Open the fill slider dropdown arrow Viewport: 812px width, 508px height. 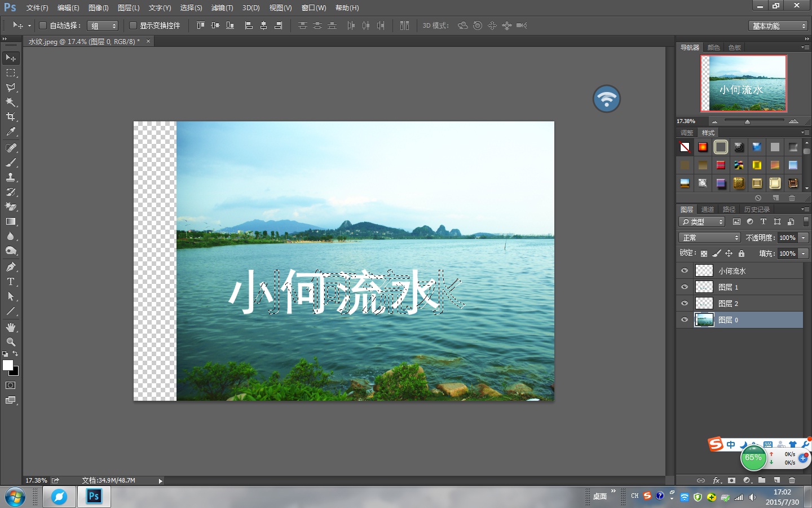[x=804, y=253]
